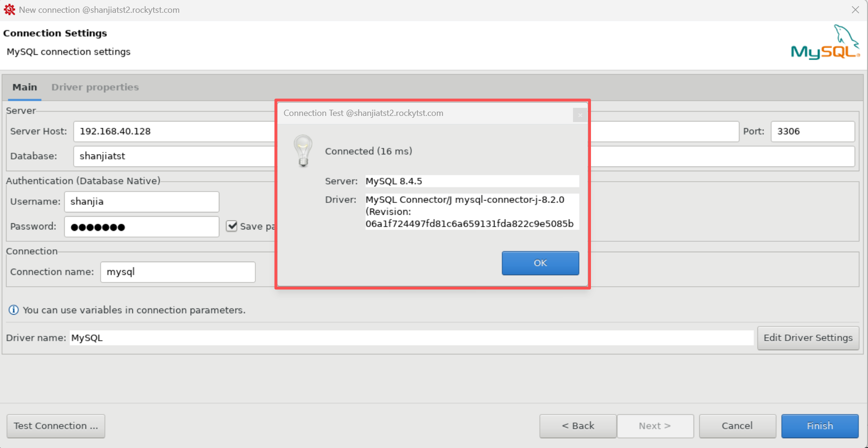The image size is (868, 448).
Task: Focus the Connection name field
Action: [x=178, y=272]
